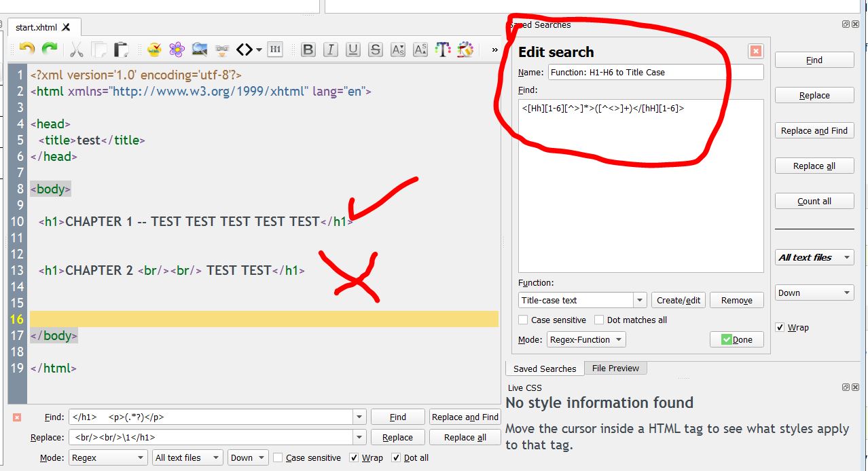Cut the selected text with scissors icon
This screenshot has width=868, height=471.
click(x=76, y=49)
